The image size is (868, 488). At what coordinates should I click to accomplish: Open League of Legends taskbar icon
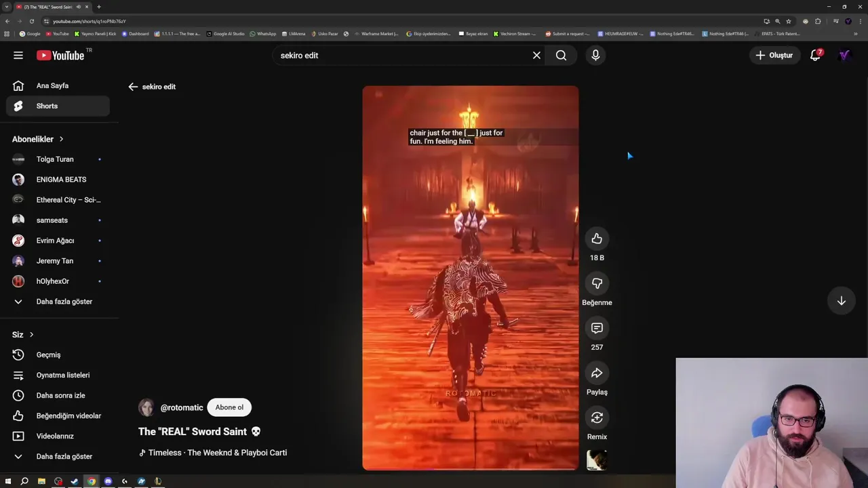[x=157, y=481]
